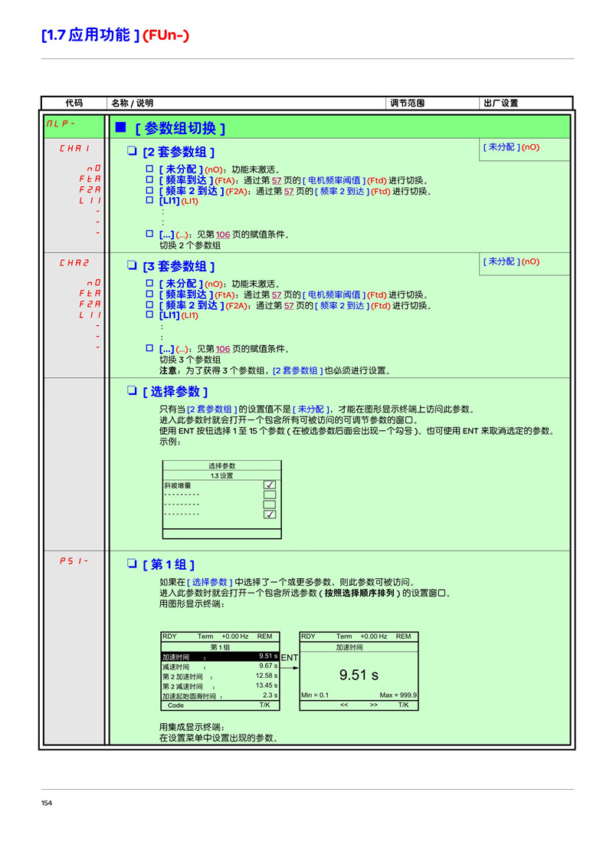Open page 57 link in CHA2 频率 2 到达 row

289,306
